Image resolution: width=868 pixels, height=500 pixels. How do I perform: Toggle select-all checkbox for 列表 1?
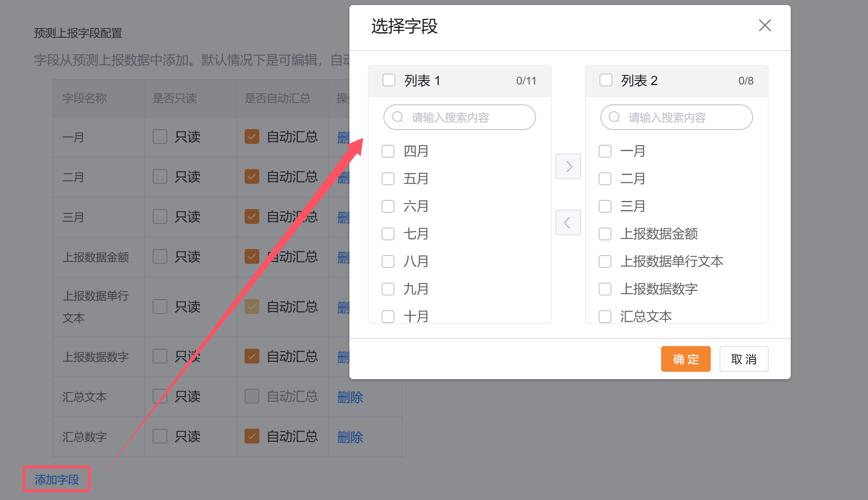(x=389, y=80)
